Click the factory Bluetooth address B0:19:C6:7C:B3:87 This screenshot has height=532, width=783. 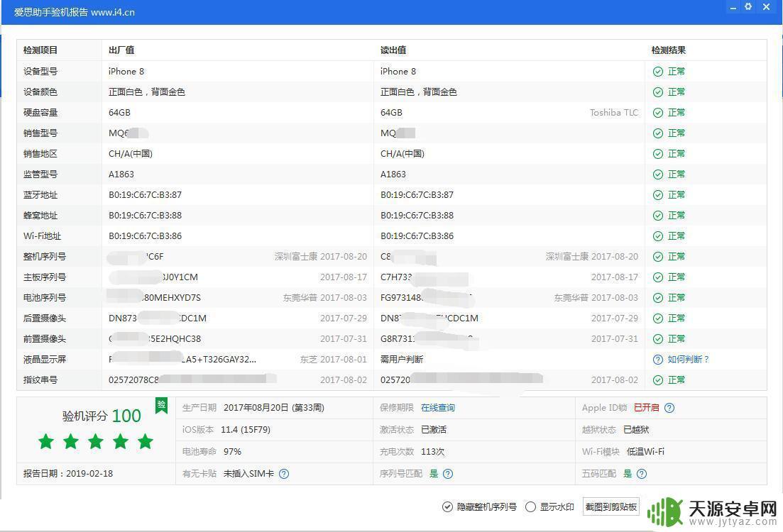[x=145, y=194]
